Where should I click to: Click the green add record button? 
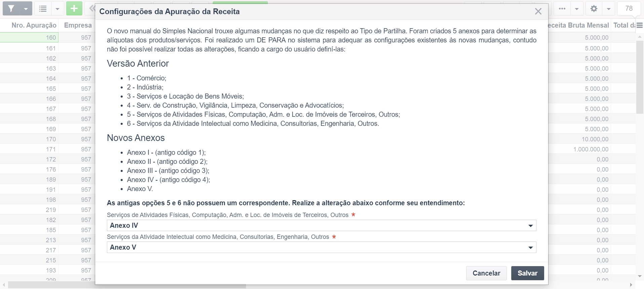click(74, 9)
